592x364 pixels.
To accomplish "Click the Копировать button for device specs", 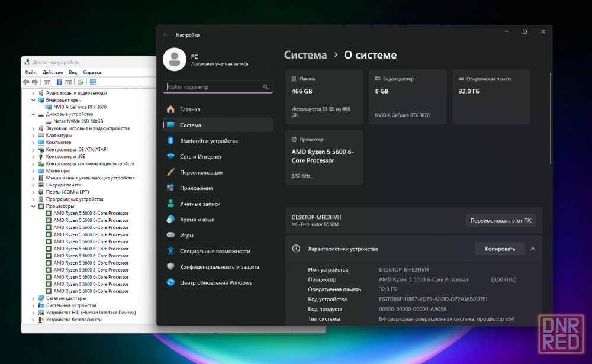I will (x=500, y=249).
